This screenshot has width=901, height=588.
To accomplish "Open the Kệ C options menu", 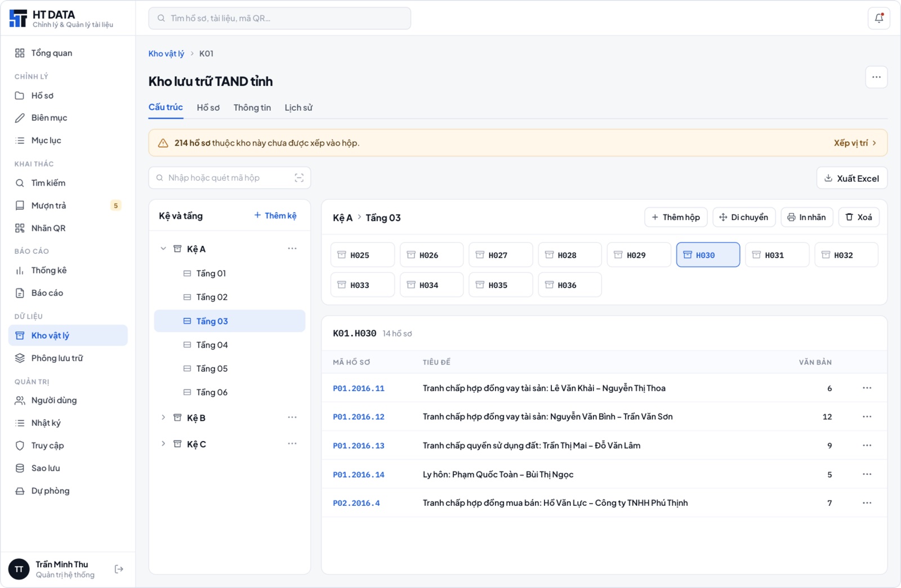I will (292, 444).
